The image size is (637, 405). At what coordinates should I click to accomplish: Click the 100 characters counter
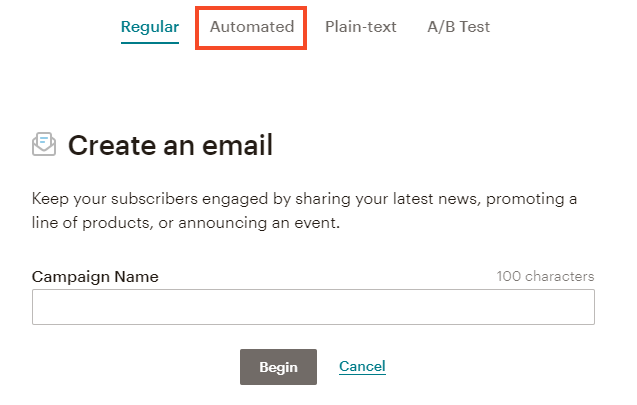545,276
